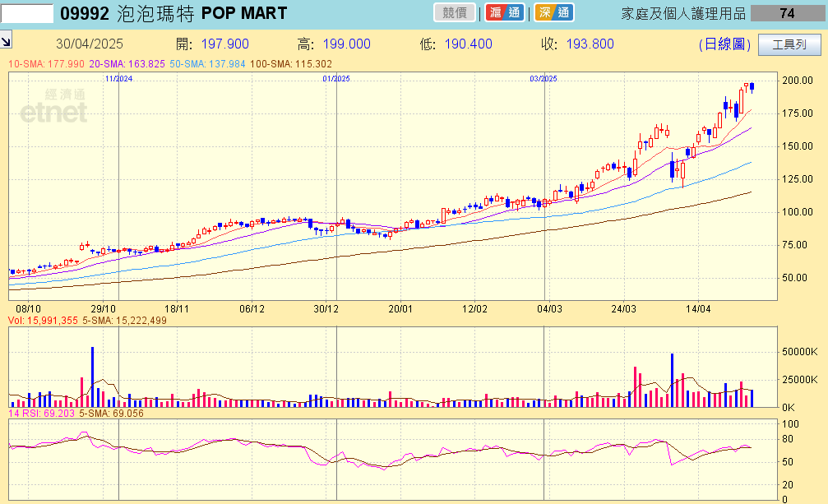Click the low price 190.400
828x504 pixels.
pos(469,44)
